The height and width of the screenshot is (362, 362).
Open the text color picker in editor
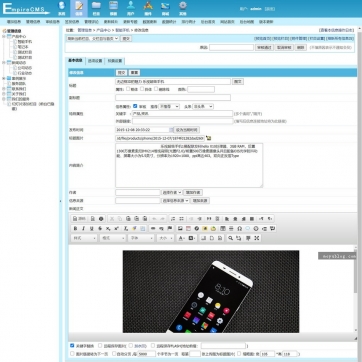click(x=182, y=238)
